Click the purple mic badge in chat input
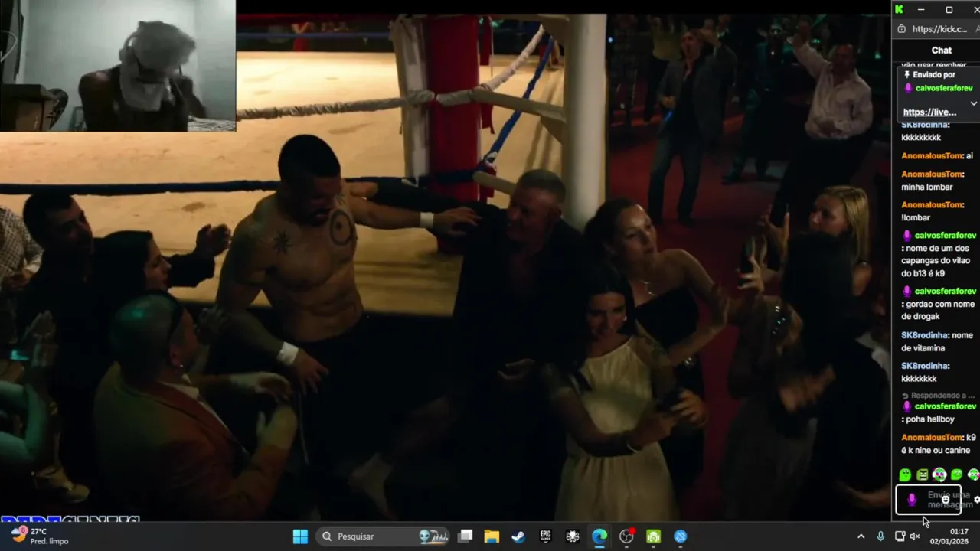Viewport: 980px width, 551px height. 911,500
